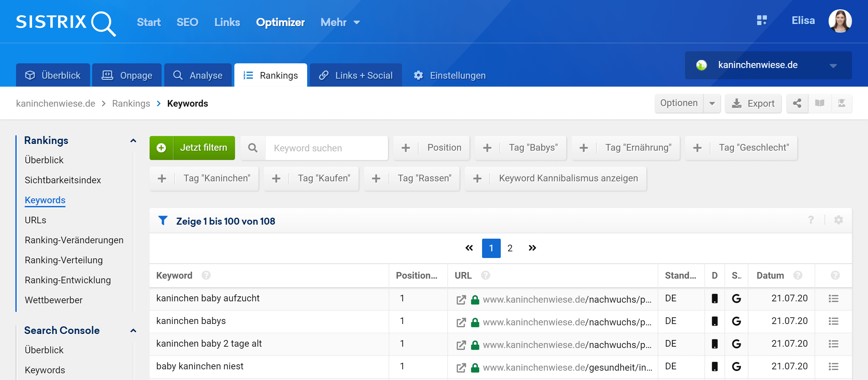Open list menu for kaninchen baby aufzucht row
The image size is (868, 380).
click(x=833, y=299)
